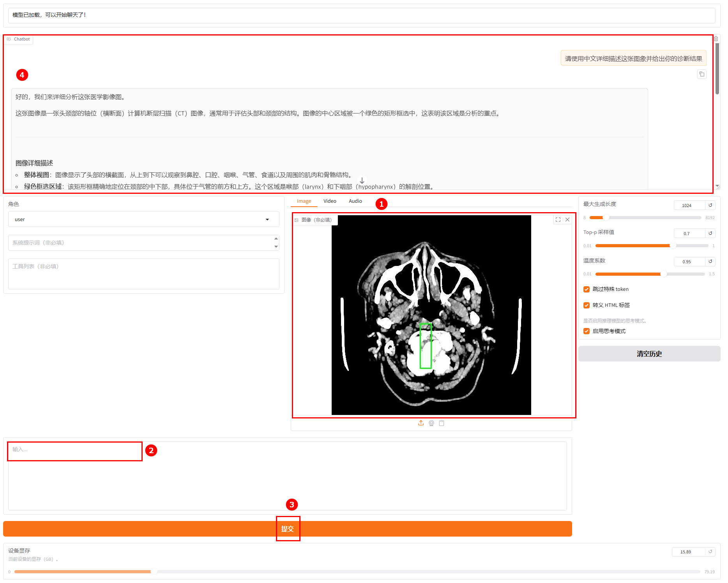Open the 角色 dropdown showing user
This screenshot has width=728, height=583.
pyautogui.click(x=143, y=219)
